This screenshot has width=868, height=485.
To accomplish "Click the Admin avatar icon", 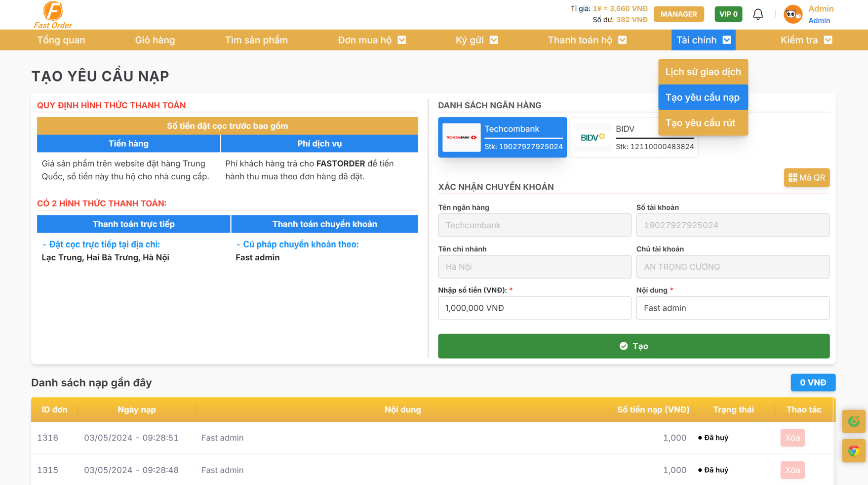I will (793, 14).
